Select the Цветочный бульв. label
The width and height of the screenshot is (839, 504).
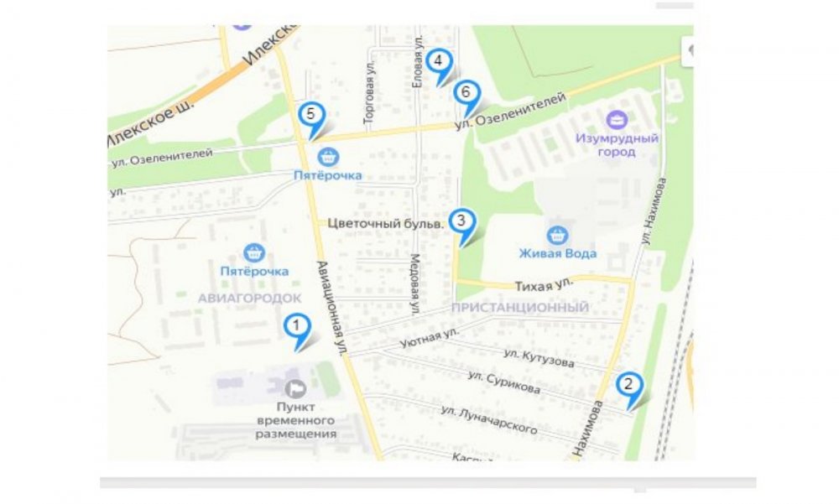tap(385, 224)
